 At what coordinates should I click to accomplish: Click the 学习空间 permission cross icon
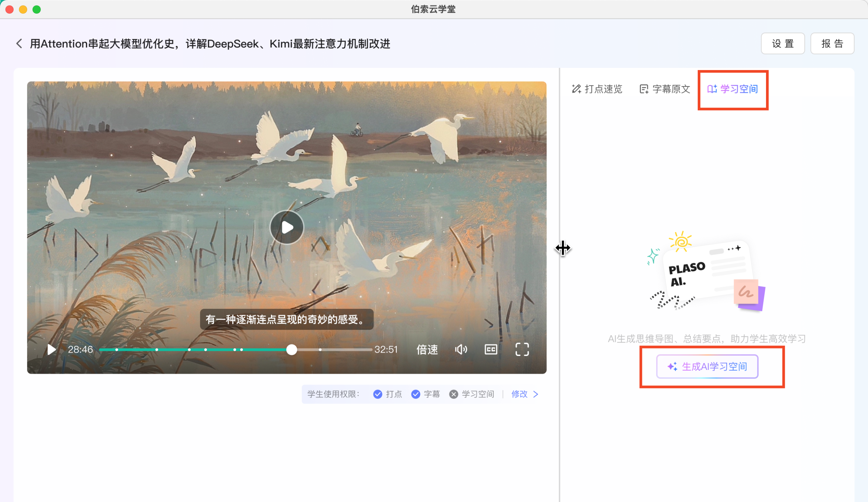pos(453,394)
